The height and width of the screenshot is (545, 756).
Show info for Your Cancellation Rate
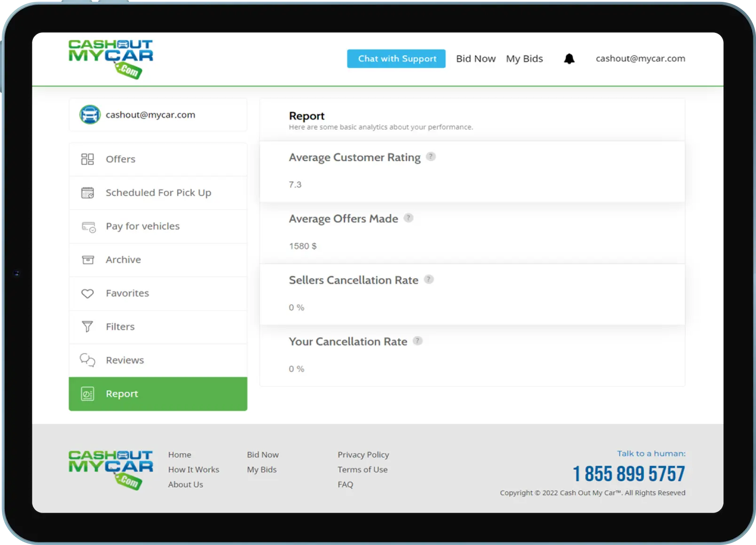[417, 341]
